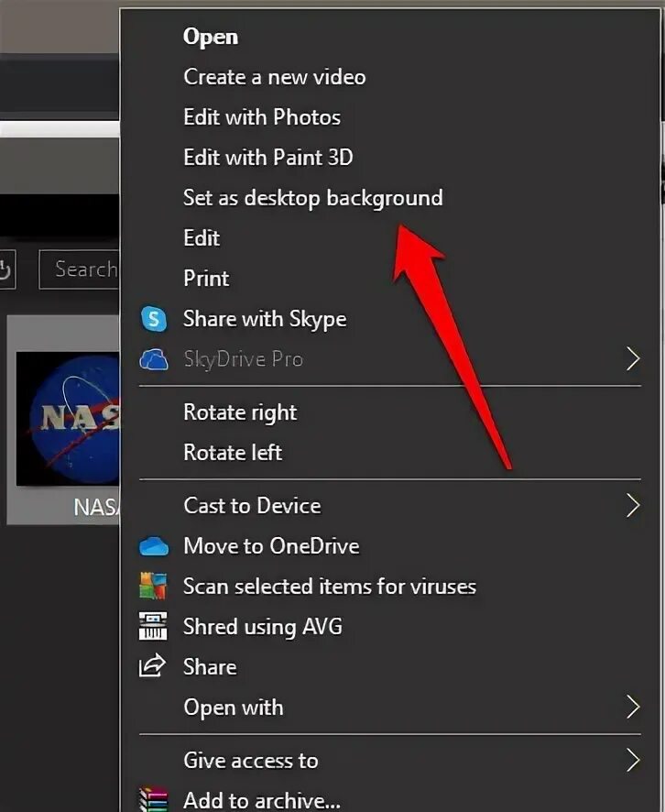Viewport: 665px width, 812px height.
Task: Click the SkyDrive Pro cloud icon
Action: click(x=154, y=359)
